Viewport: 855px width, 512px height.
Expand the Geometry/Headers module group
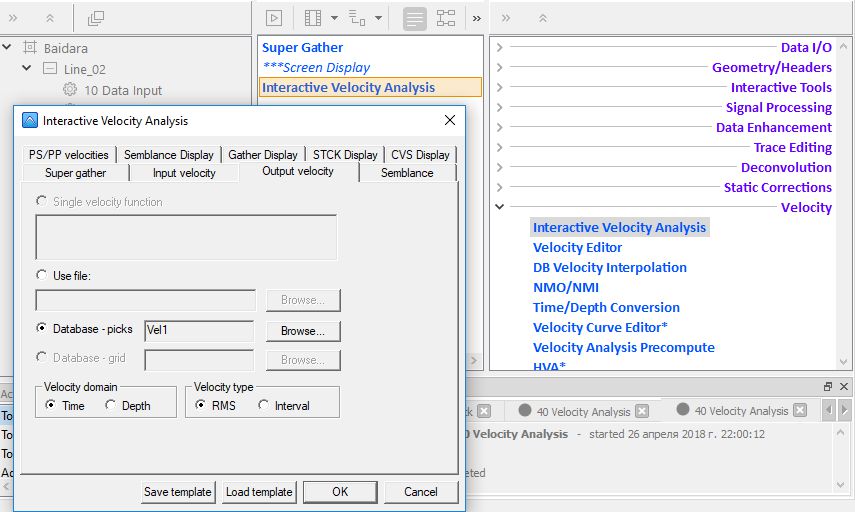(499, 68)
